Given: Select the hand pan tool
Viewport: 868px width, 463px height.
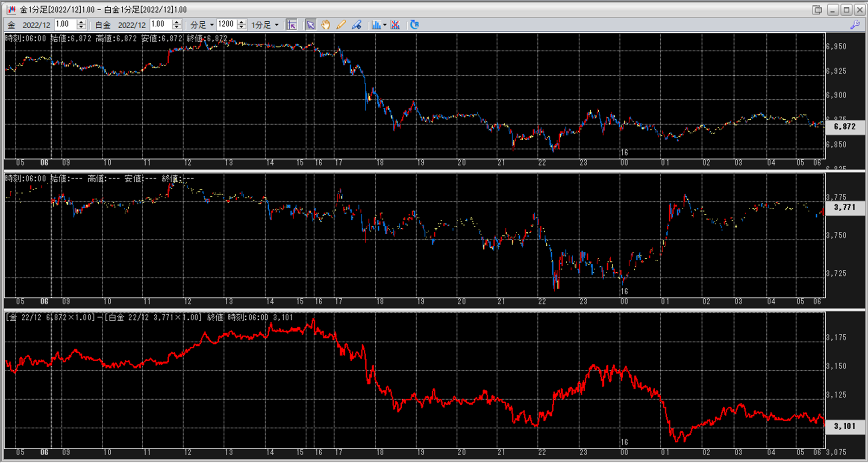Looking at the screenshot, I should pos(326,25).
